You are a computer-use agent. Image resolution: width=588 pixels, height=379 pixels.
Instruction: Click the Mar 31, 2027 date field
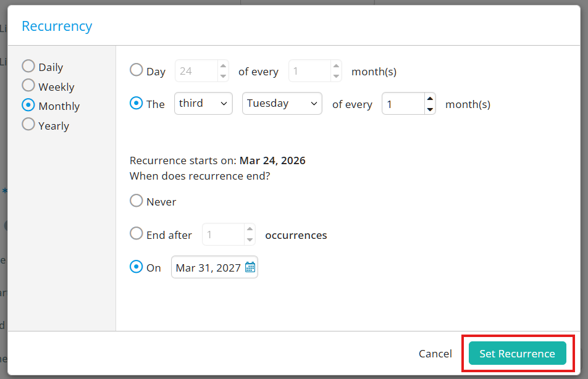pos(208,267)
